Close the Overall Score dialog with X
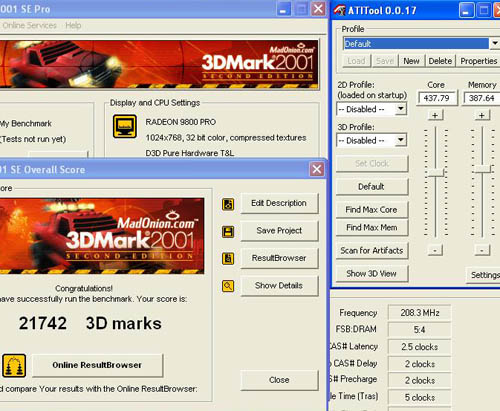 click(317, 169)
